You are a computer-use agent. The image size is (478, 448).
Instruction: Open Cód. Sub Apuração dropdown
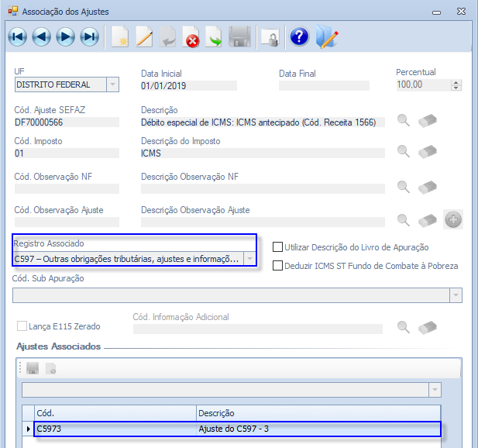click(456, 295)
